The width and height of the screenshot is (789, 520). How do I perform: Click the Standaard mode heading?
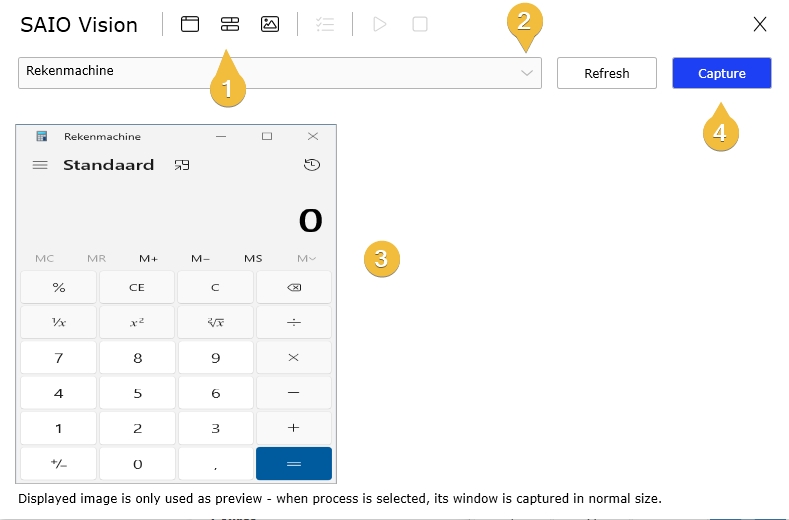(109, 165)
